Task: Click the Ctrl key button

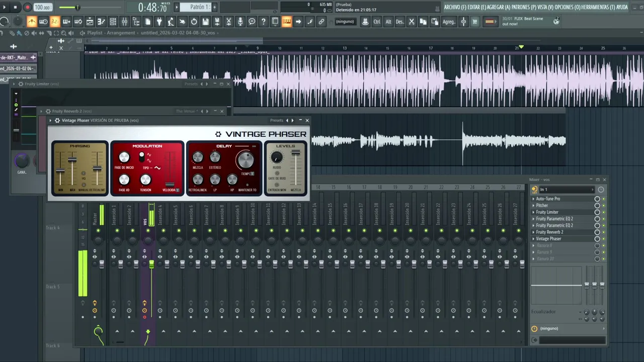Action: coord(377,22)
